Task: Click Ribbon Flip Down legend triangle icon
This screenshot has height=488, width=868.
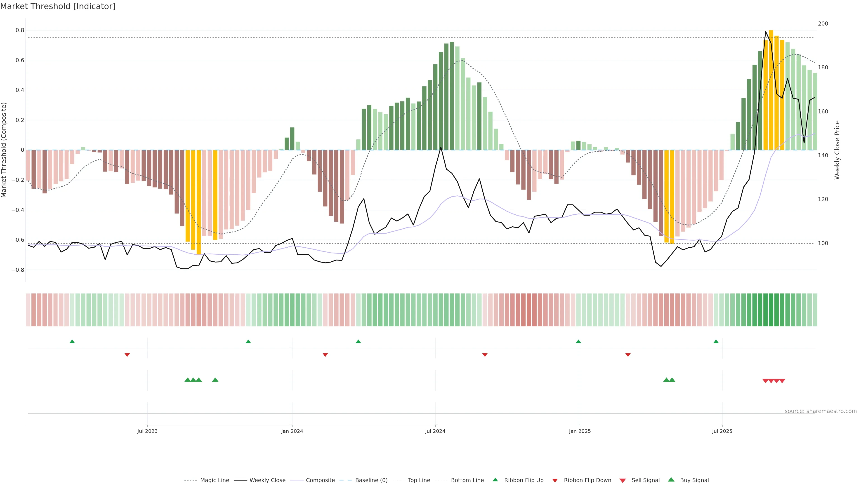Action: (555, 481)
